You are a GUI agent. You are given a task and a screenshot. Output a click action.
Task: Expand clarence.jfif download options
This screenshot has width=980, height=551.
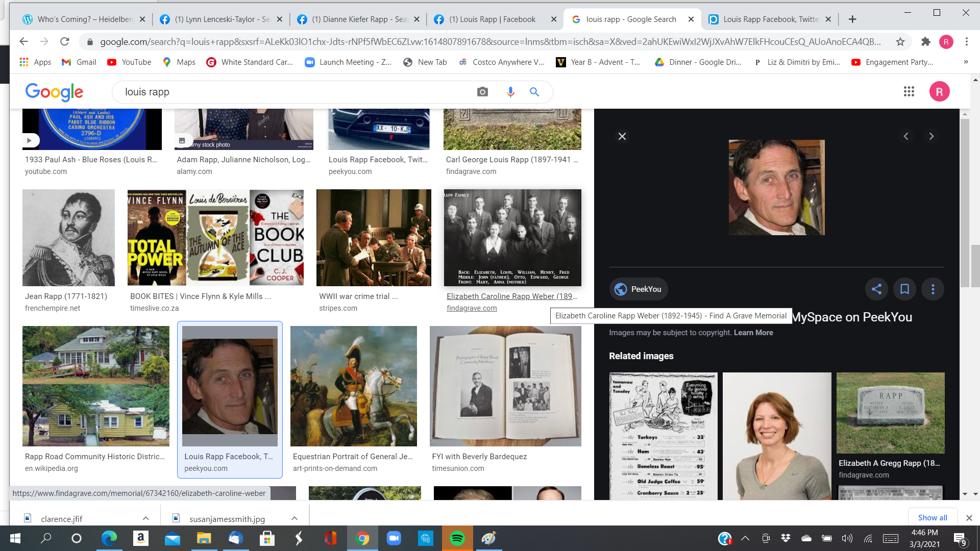(145, 518)
